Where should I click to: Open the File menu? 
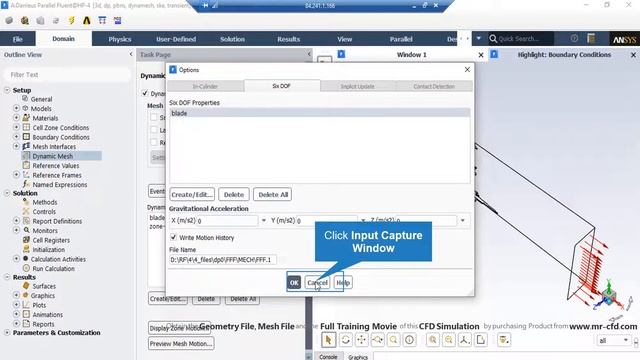tap(18, 39)
